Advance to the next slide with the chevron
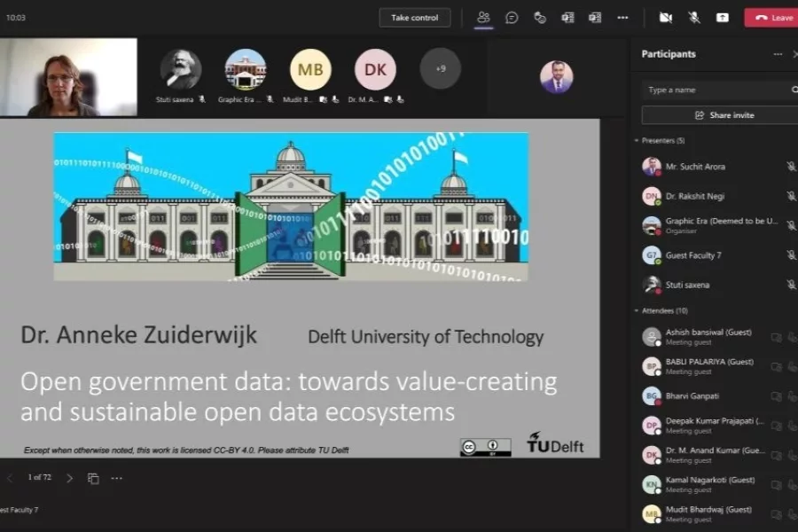Image resolution: width=798 pixels, height=532 pixels. pos(69,477)
